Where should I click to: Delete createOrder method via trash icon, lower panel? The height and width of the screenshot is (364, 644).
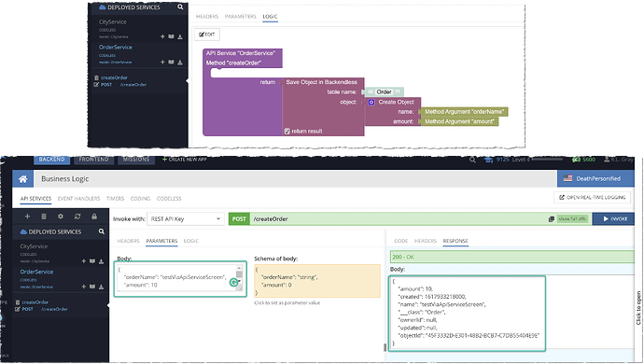point(18,302)
